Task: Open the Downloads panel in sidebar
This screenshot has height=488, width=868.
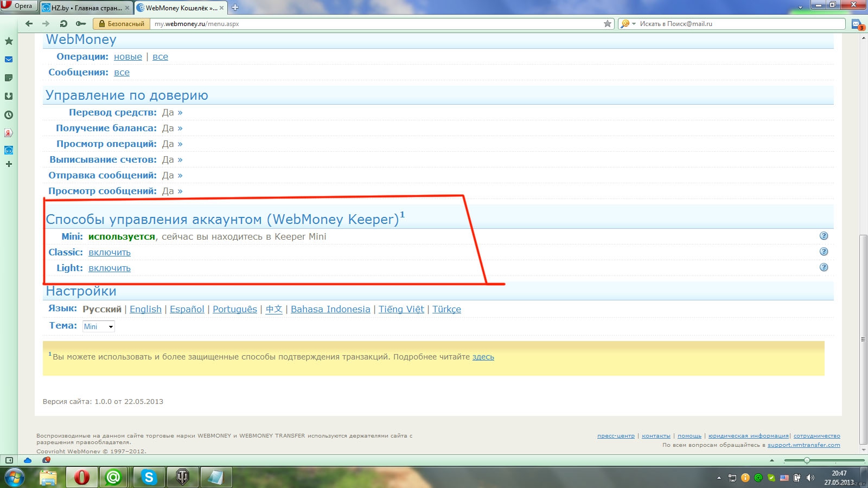Action: [9, 97]
